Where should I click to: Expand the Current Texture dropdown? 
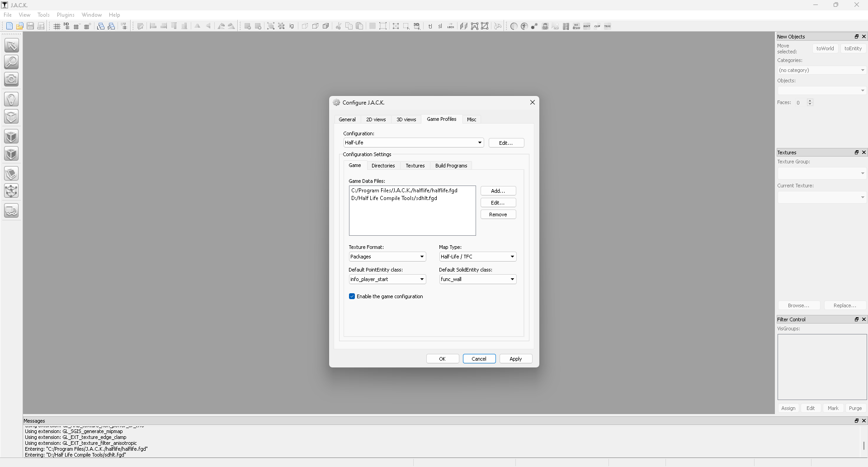point(822,197)
